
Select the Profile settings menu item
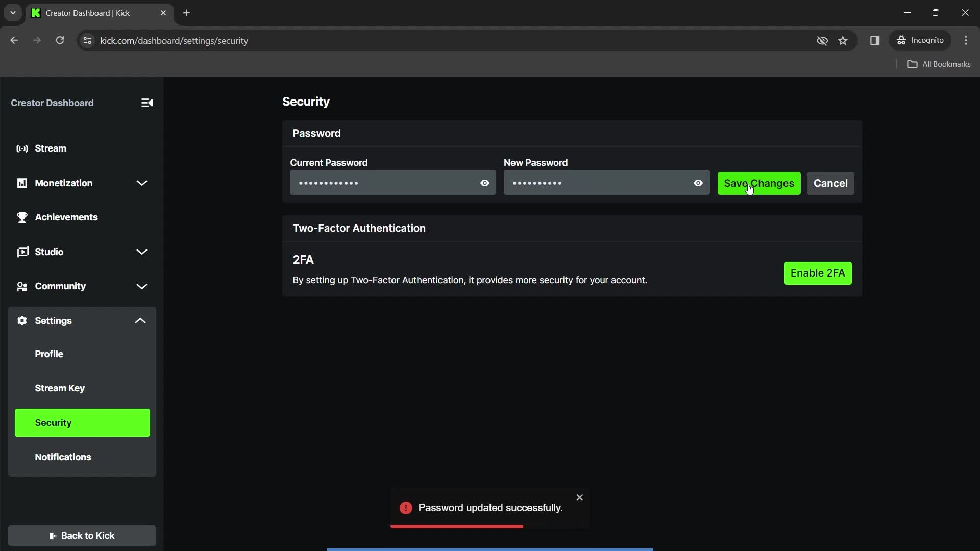pyautogui.click(x=49, y=353)
